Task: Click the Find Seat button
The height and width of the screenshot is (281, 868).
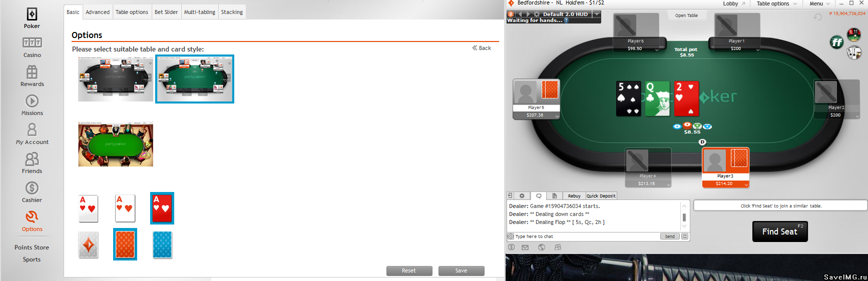Action: [x=780, y=231]
